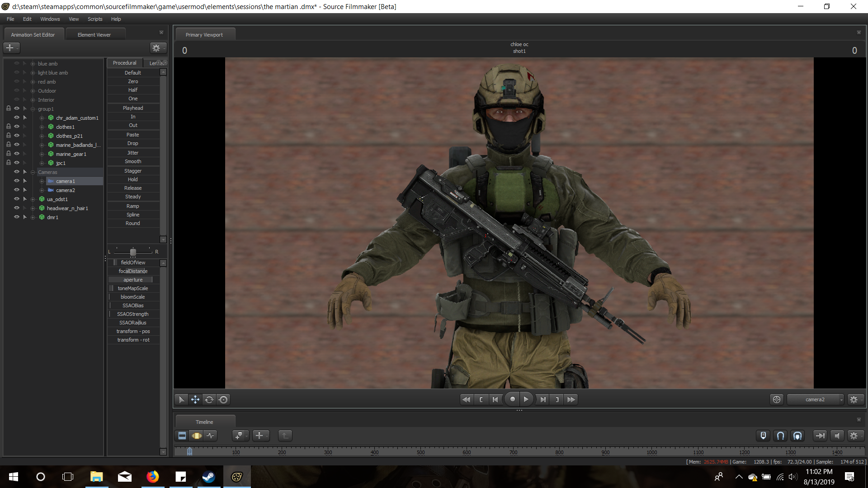Switch to the Clip Editor timeline mode
This screenshot has width=868, height=488.
pos(182,436)
